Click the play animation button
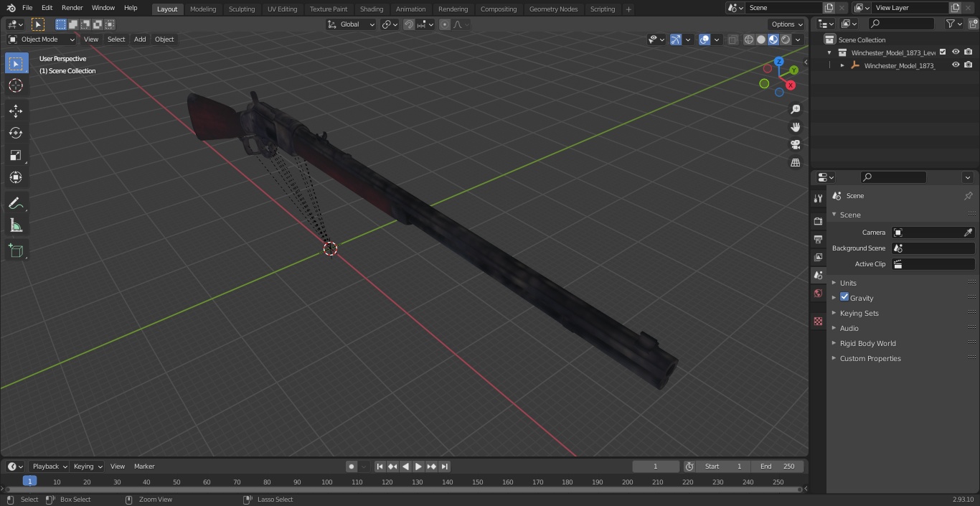The image size is (980, 506). [418, 467]
